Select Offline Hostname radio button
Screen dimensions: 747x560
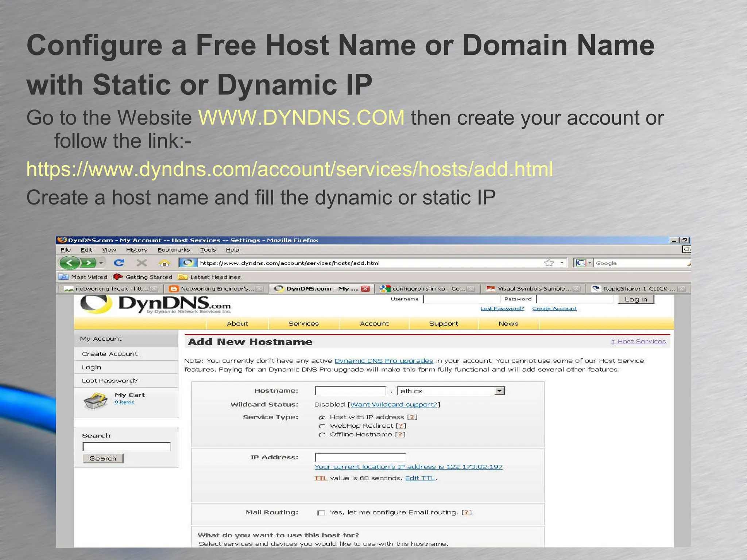coord(322,435)
